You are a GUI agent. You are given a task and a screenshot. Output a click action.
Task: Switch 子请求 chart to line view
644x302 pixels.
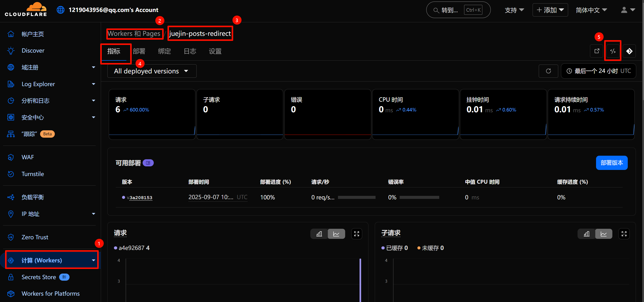[x=604, y=234]
